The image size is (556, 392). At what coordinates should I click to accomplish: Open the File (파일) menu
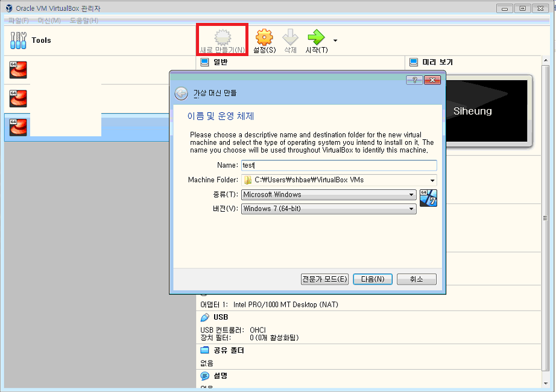coord(19,21)
